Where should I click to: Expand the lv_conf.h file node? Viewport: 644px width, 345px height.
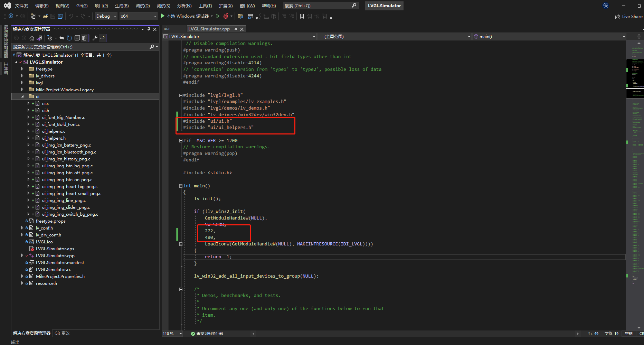point(22,228)
